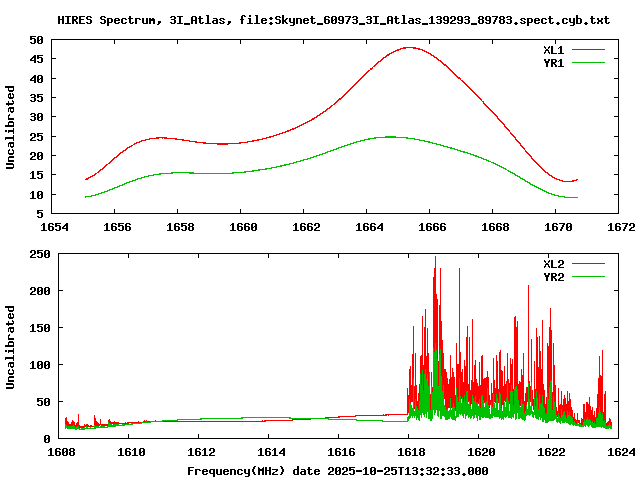640x480 pixels.
Task: Click the lower plot's Uncalibrated axis label
Action: click(x=11, y=347)
